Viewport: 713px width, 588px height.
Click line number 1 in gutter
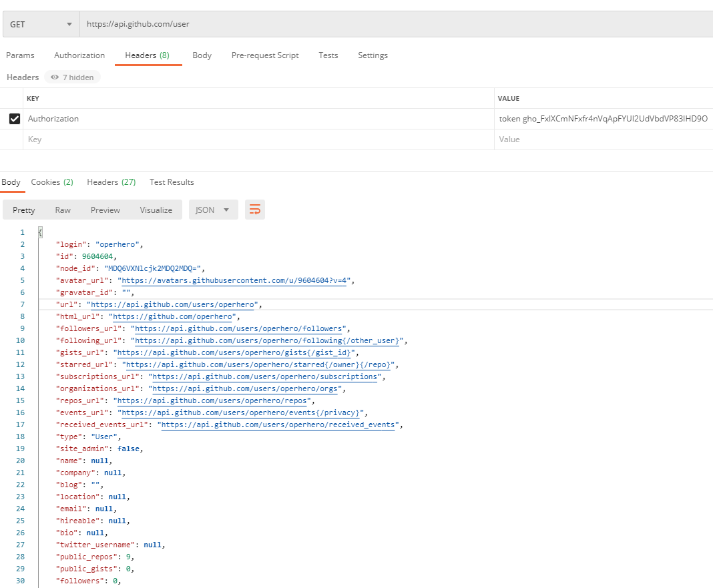tap(22, 232)
